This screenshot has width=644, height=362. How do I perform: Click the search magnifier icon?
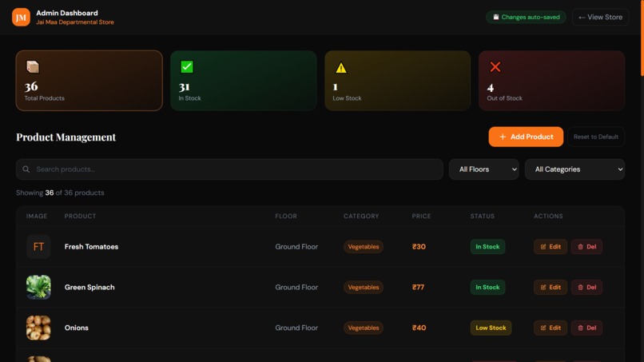coord(26,169)
